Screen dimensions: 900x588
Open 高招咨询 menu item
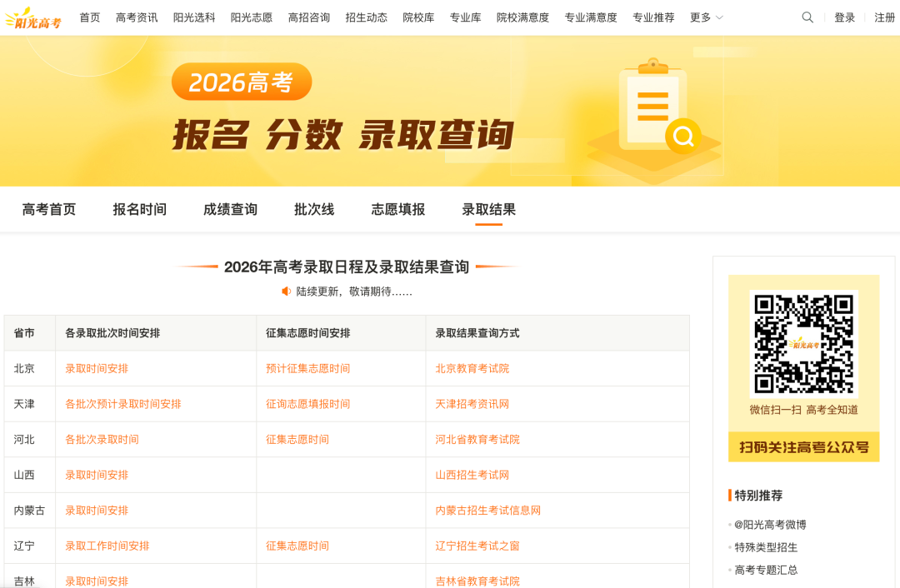click(x=309, y=17)
